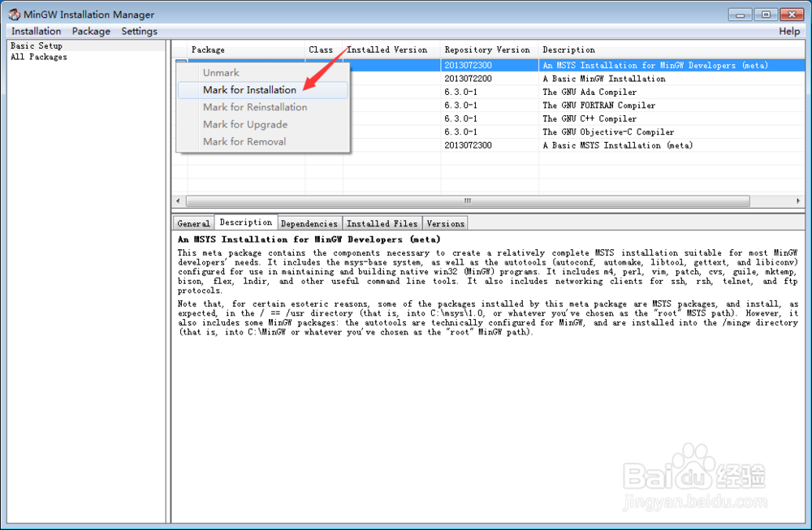
Task: Switch to the Dependencies tab
Action: (309, 223)
